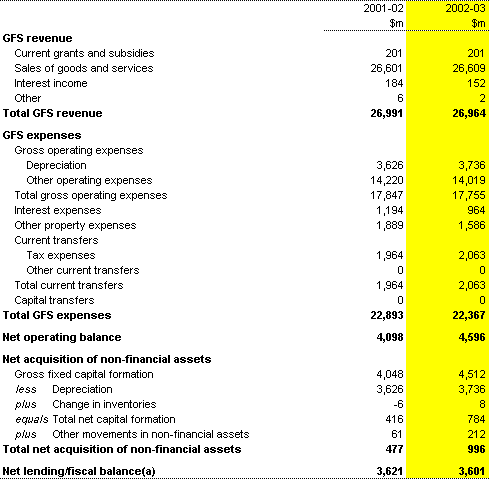Click the 212 other movements value
Image resolution: width=489 pixels, height=479 pixels.
click(476, 434)
